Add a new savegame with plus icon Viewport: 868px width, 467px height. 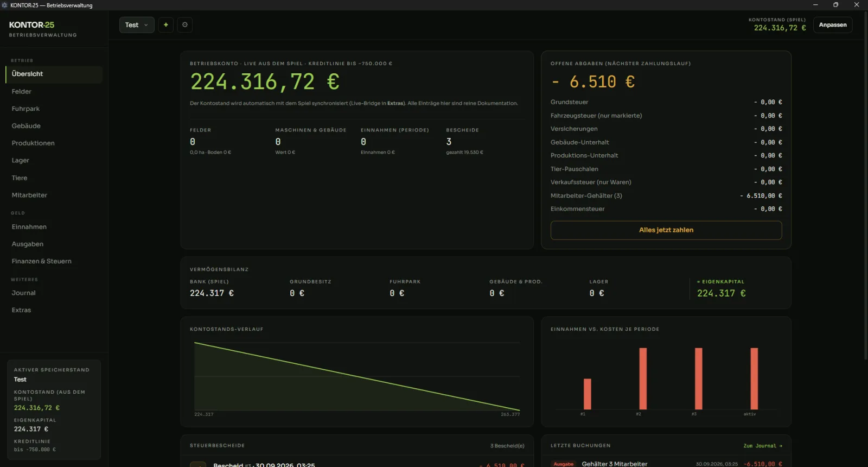166,25
